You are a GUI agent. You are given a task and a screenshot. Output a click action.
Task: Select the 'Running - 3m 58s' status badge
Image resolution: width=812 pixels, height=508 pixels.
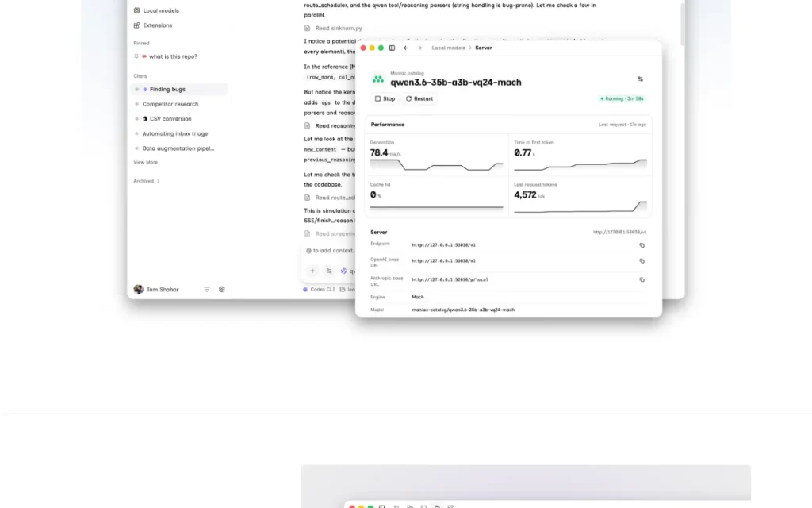622,98
